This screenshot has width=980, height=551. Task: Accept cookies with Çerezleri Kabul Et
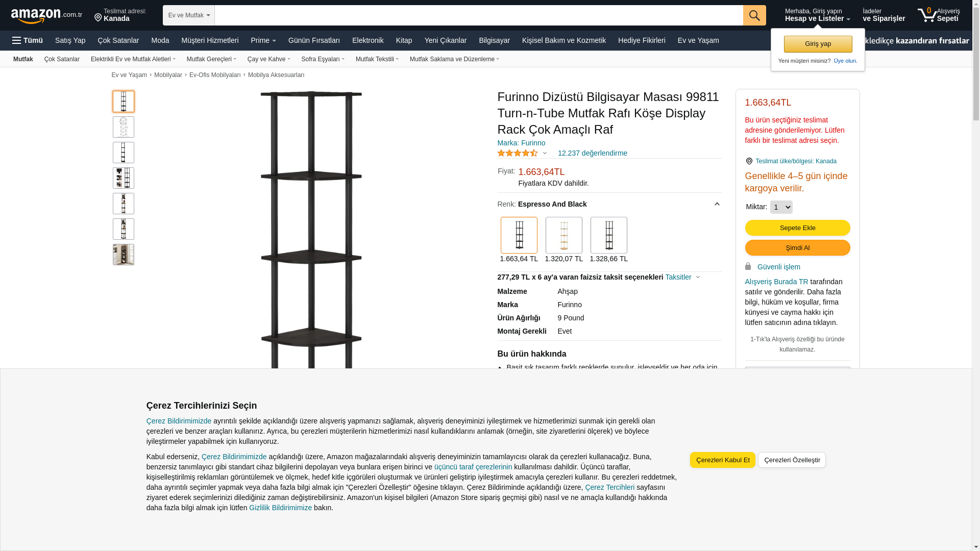click(723, 460)
